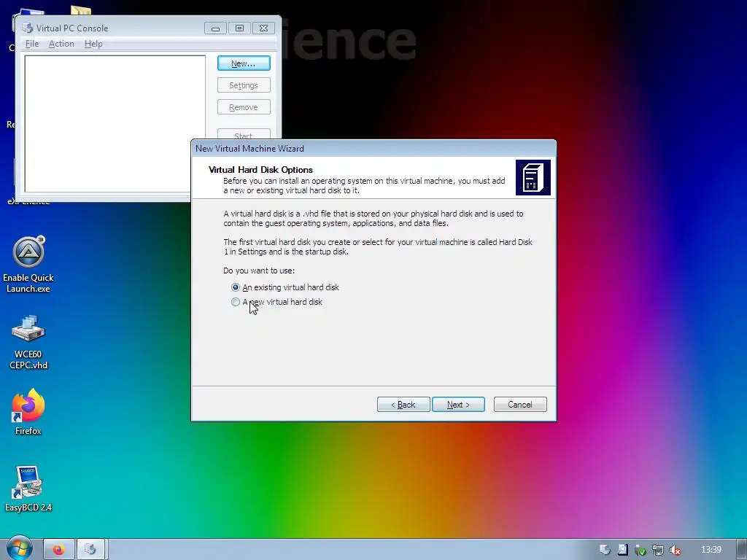The width and height of the screenshot is (747, 560).
Task: Open Help menu in Virtual PC Console
Action: pyautogui.click(x=93, y=43)
